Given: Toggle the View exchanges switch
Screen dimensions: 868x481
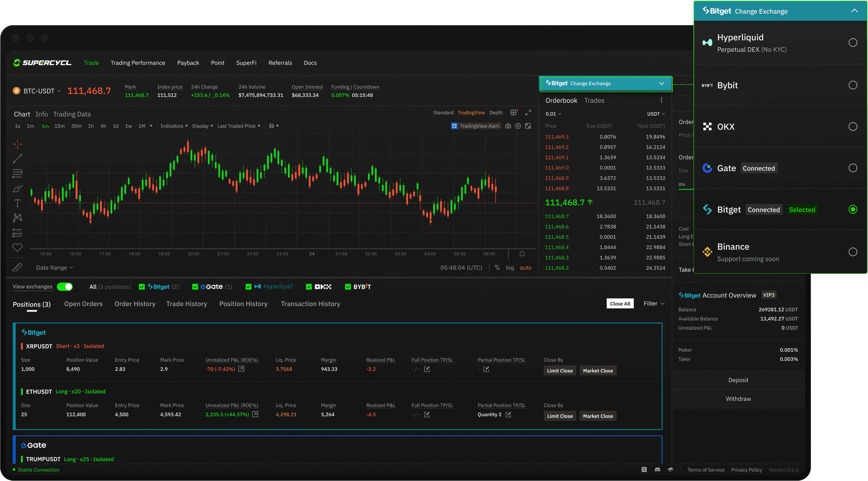Looking at the screenshot, I should click(x=65, y=287).
